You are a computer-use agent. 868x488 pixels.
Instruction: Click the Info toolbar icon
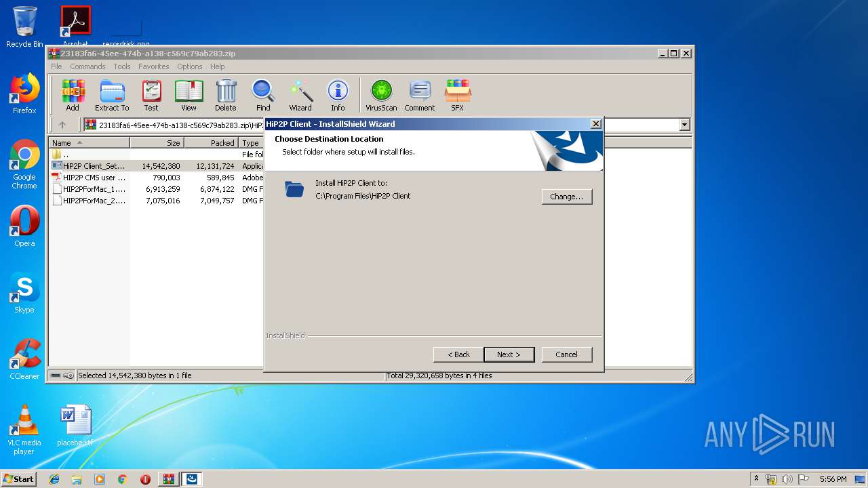pos(338,95)
